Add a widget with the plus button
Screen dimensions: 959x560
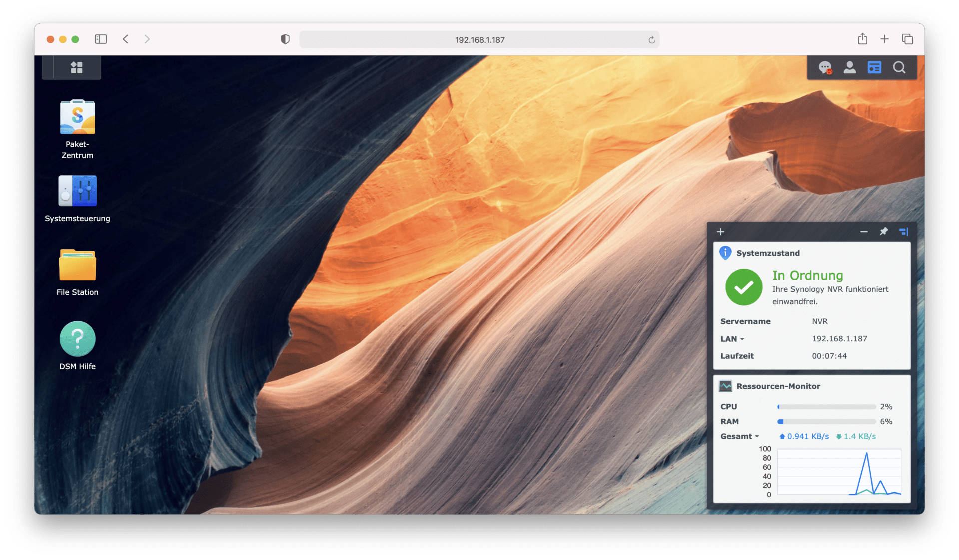tap(720, 231)
